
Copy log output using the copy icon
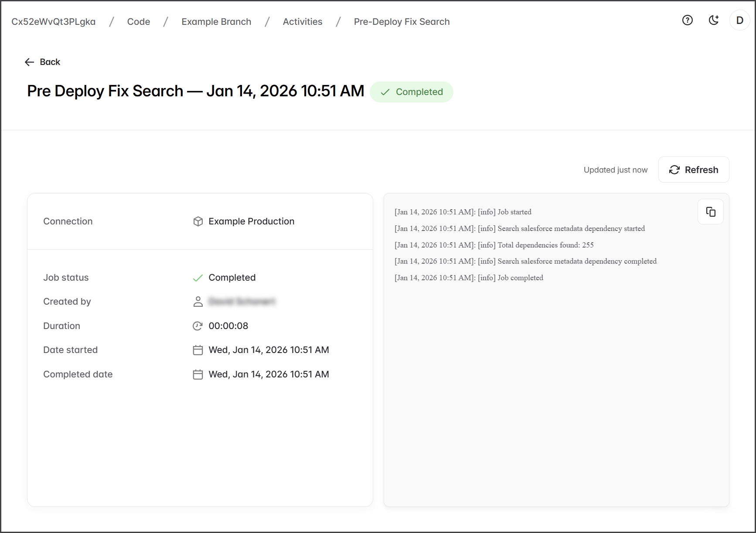[710, 212]
